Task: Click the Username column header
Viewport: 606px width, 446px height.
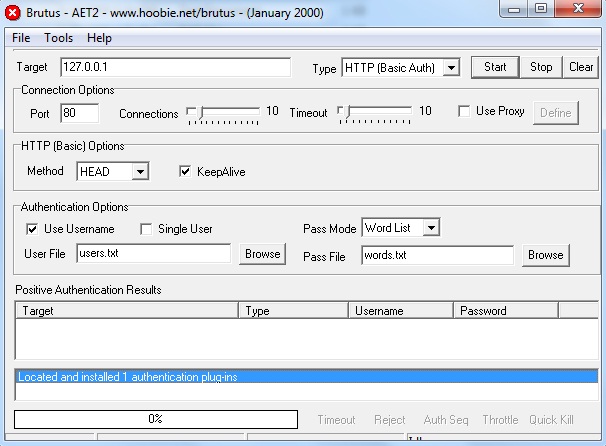Action: (401, 311)
